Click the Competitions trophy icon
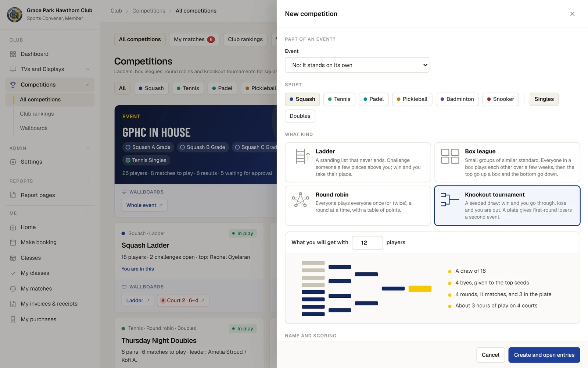588x368 pixels. tap(13, 85)
